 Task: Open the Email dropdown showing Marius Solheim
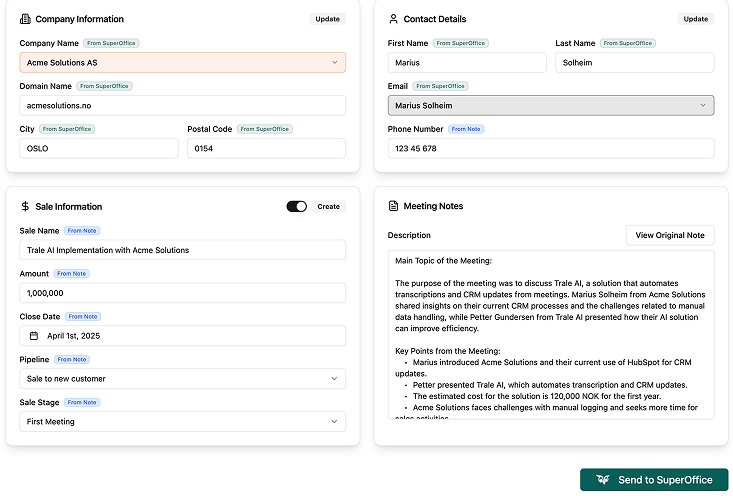[550, 105]
